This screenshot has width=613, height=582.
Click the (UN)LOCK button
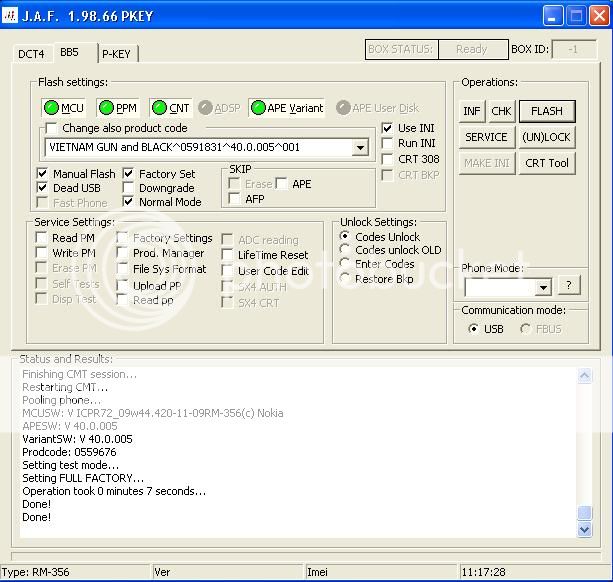(x=547, y=137)
